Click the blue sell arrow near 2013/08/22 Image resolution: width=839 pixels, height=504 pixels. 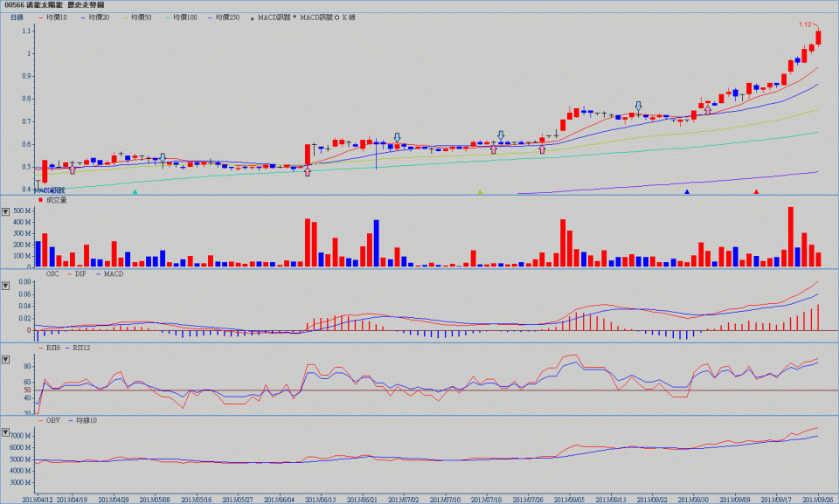pyautogui.click(x=639, y=106)
